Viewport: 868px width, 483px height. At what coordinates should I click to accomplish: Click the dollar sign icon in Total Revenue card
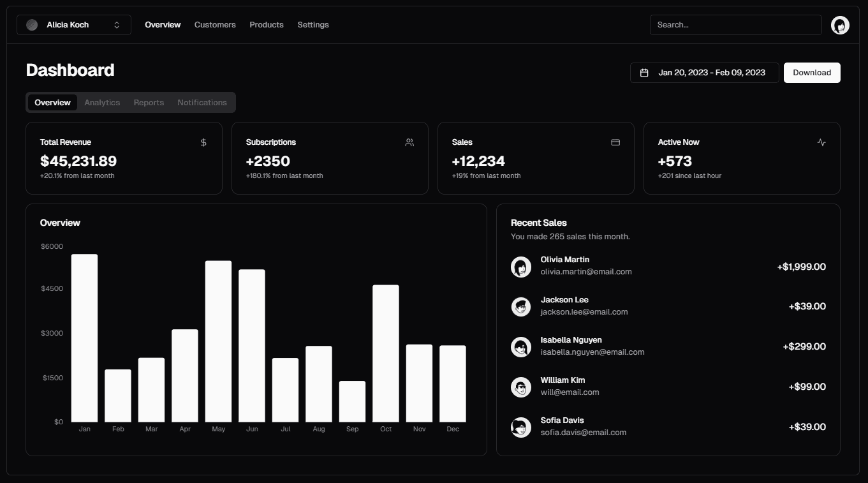(x=203, y=142)
